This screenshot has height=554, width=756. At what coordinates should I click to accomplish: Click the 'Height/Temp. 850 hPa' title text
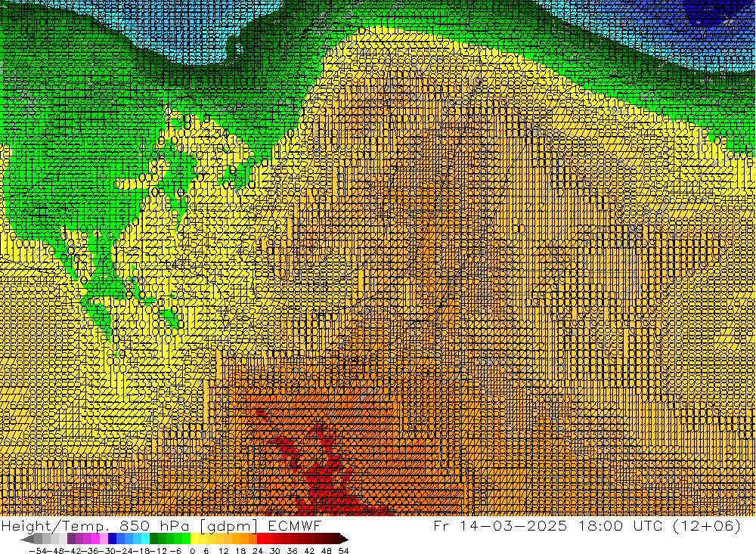[94, 526]
